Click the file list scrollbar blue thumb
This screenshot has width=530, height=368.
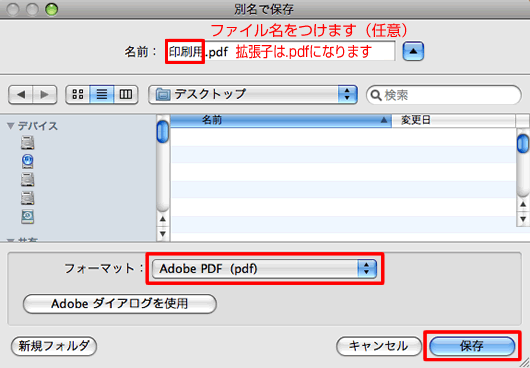point(523,144)
